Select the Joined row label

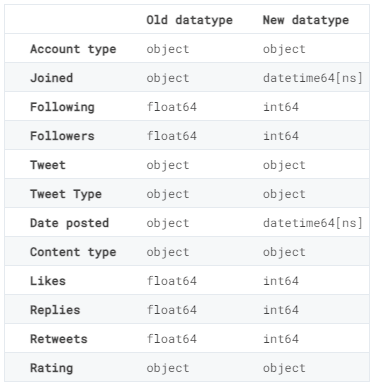pyautogui.click(x=51, y=78)
